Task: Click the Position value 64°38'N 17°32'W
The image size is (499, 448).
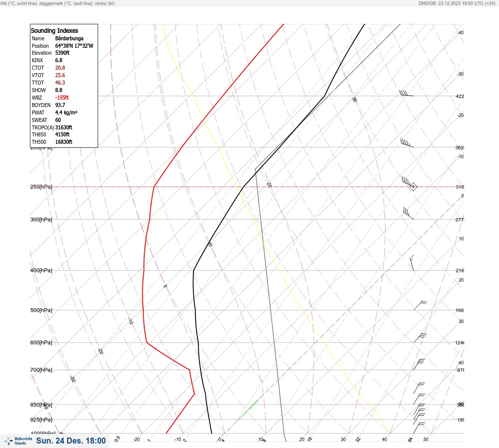Action: [x=74, y=46]
